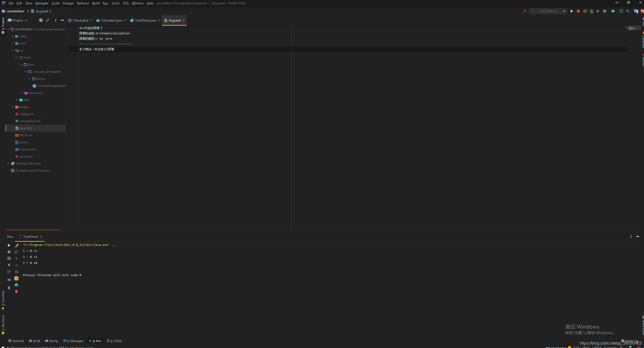Open the Refactor menu
Image resolution: width=644 pixels, height=348 pixels.
click(x=83, y=3)
